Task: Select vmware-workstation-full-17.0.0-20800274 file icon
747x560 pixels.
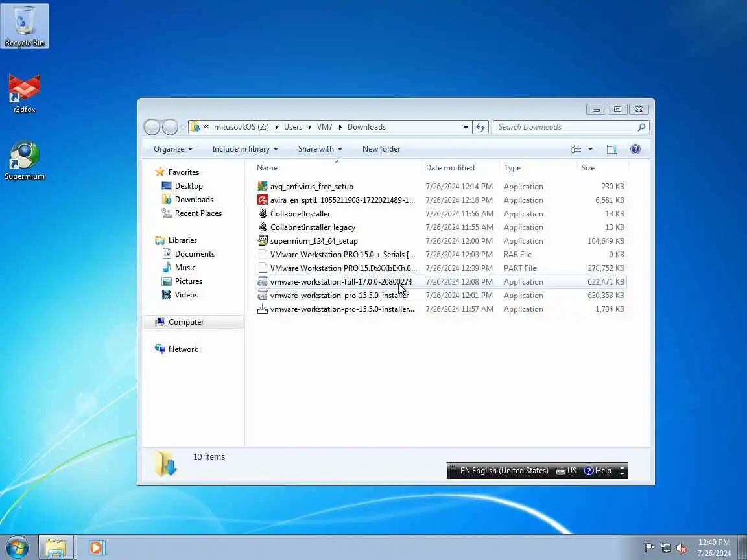Action: point(263,282)
